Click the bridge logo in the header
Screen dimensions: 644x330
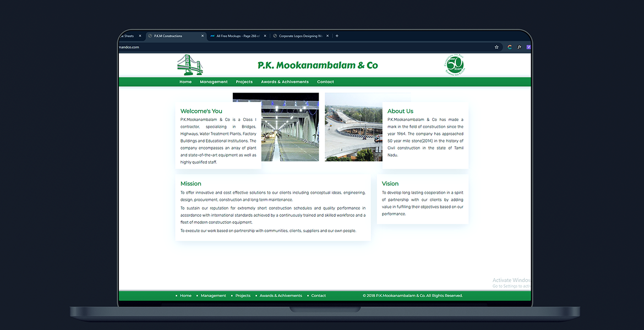point(190,65)
